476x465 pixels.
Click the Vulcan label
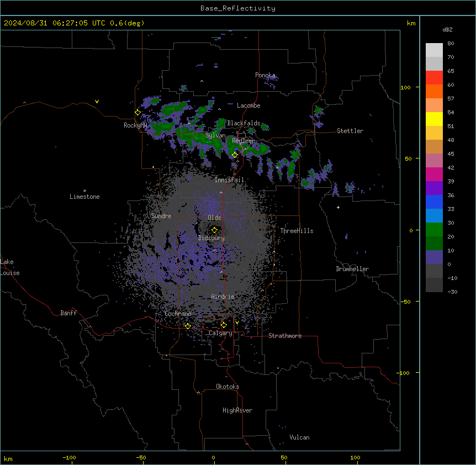[300, 437]
